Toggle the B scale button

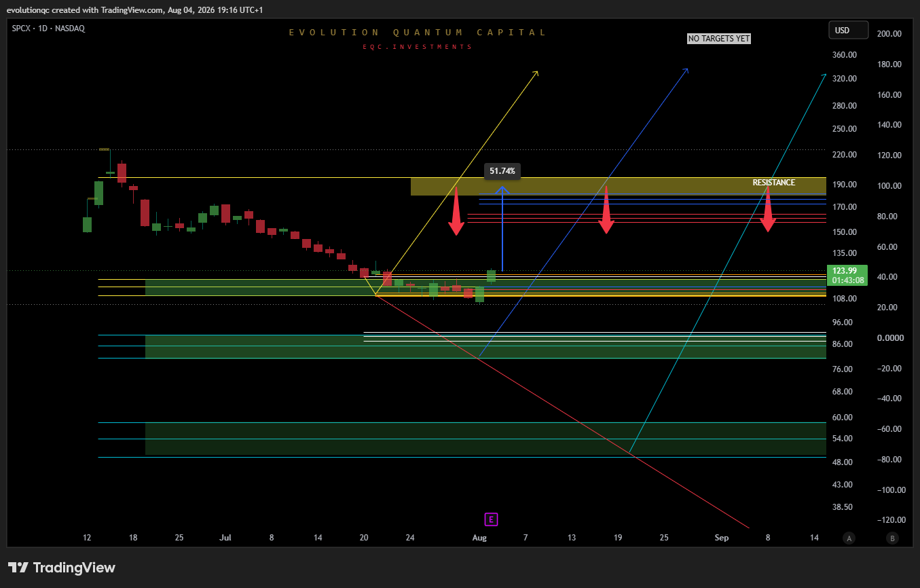click(x=892, y=538)
